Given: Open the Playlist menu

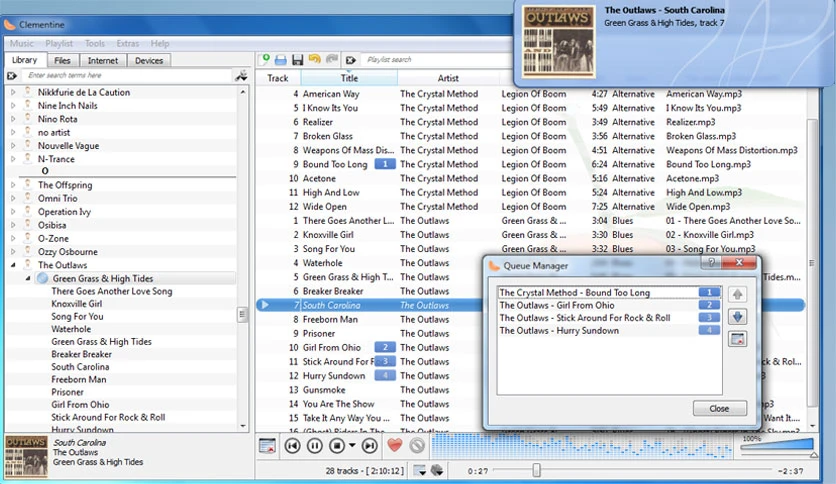Looking at the screenshot, I should point(59,44).
